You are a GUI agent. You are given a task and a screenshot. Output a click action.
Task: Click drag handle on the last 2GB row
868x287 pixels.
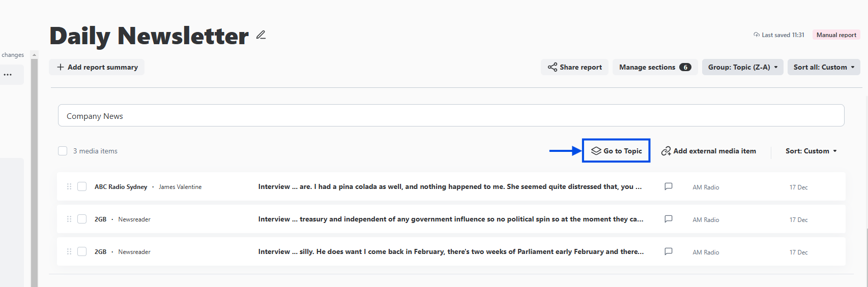click(69, 251)
